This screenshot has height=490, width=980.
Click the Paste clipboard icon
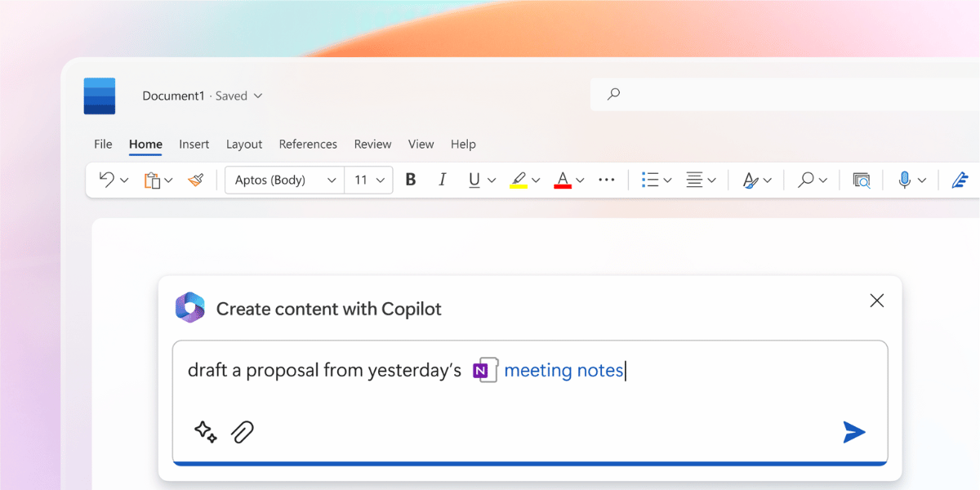(152, 180)
